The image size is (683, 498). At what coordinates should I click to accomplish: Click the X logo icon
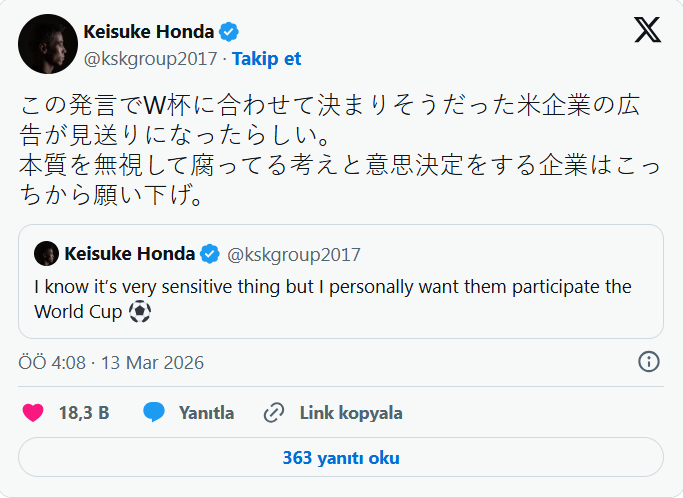[647, 31]
